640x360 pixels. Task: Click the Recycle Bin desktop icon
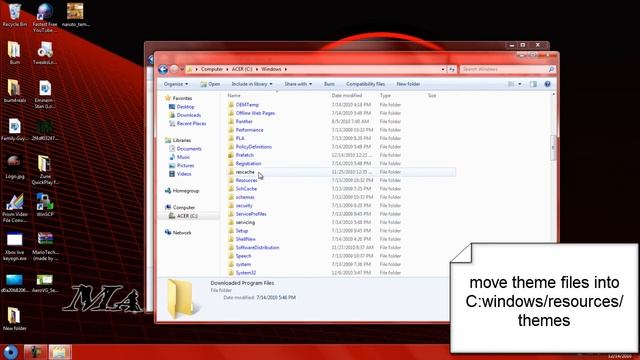tap(15, 15)
